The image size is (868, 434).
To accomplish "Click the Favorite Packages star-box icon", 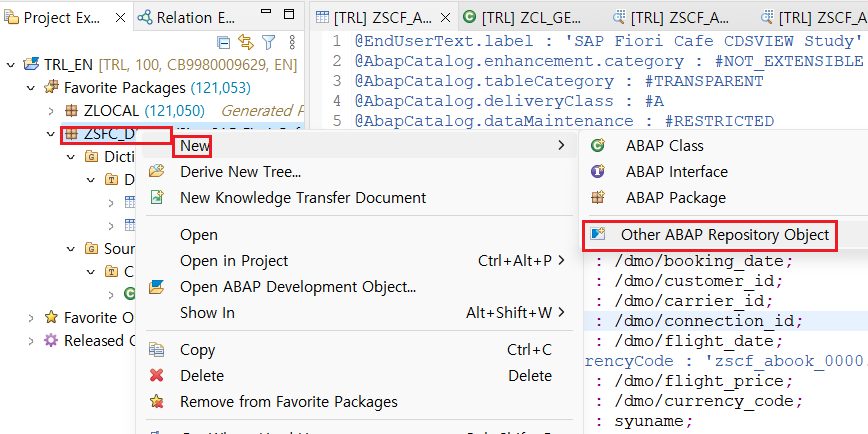I will (51, 87).
